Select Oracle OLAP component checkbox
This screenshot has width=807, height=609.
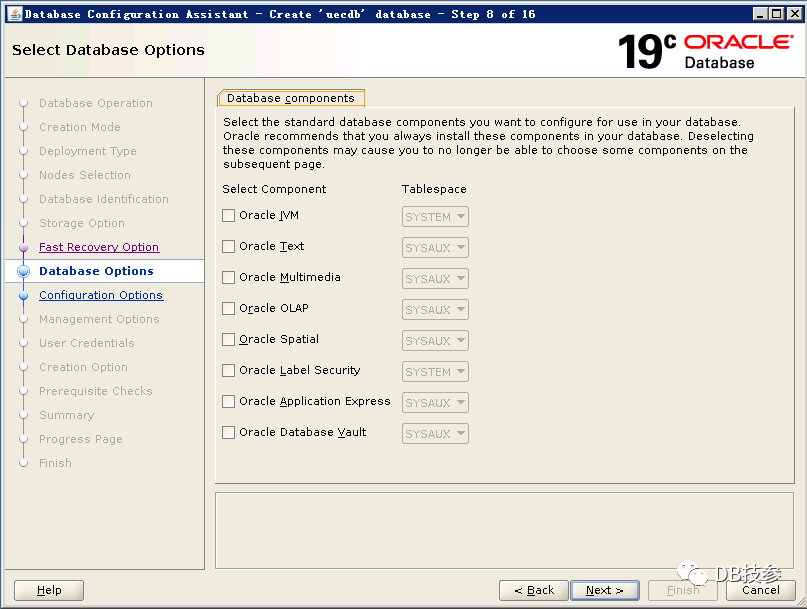coord(229,309)
